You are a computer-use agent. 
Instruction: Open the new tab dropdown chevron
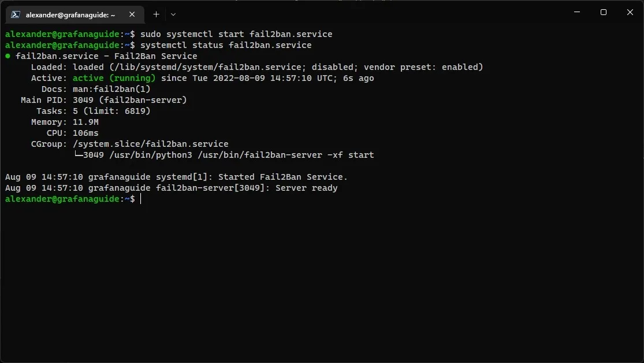pyautogui.click(x=173, y=14)
